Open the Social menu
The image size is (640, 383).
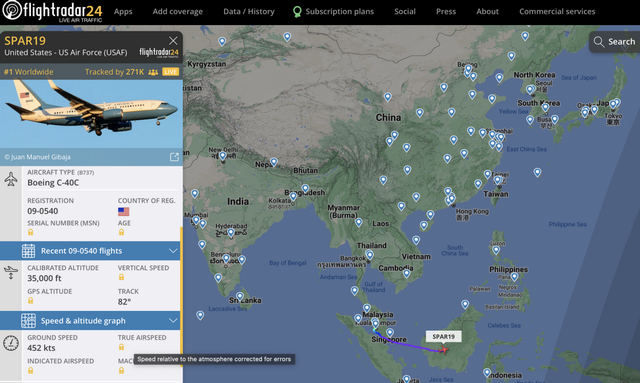tap(404, 11)
